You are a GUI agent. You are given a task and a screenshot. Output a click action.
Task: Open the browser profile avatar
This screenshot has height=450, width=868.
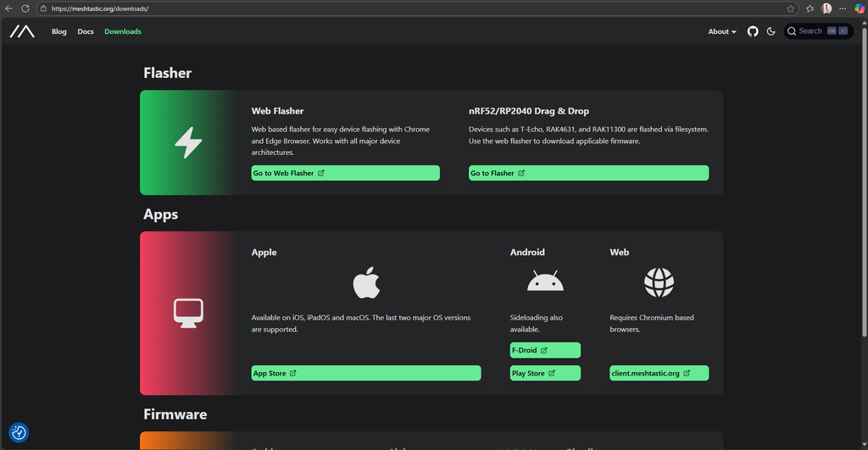pos(826,8)
